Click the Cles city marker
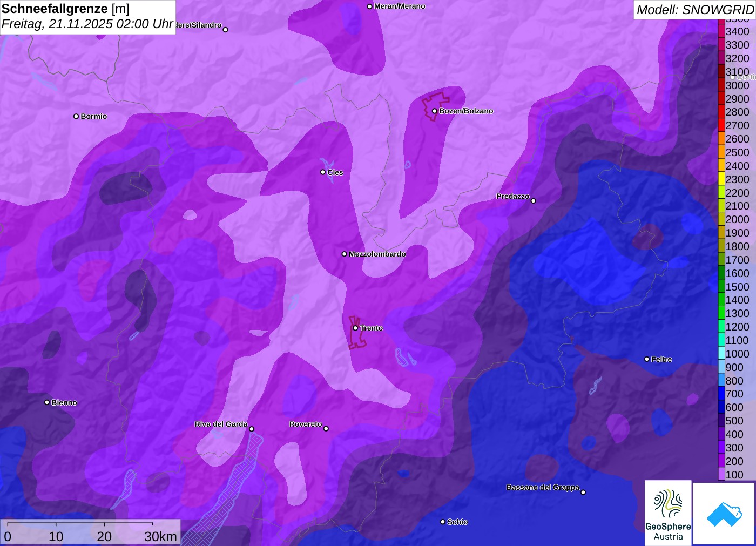The height and width of the screenshot is (546, 756). pos(323,172)
